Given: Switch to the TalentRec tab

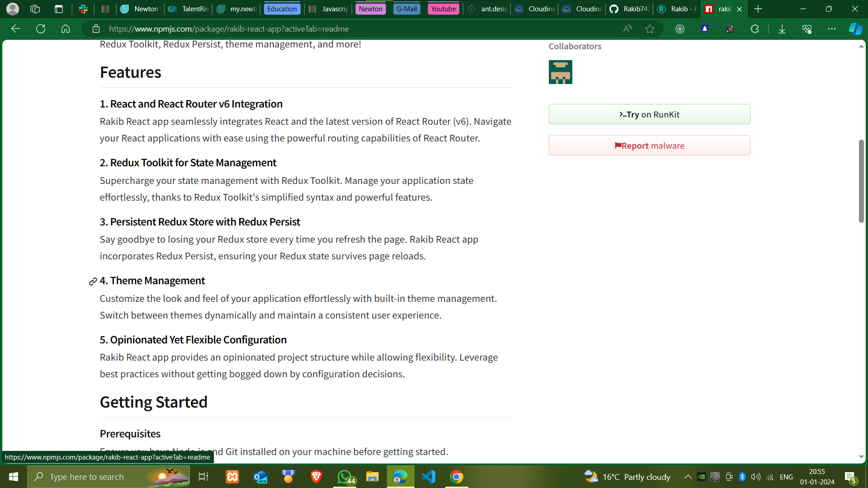Looking at the screenshot, I should pos(188,9).
